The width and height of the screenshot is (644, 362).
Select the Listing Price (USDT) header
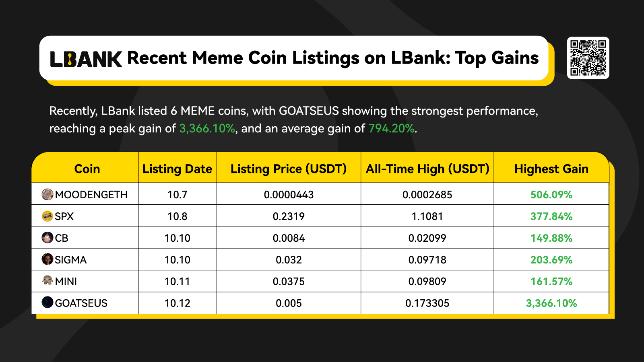289,169
